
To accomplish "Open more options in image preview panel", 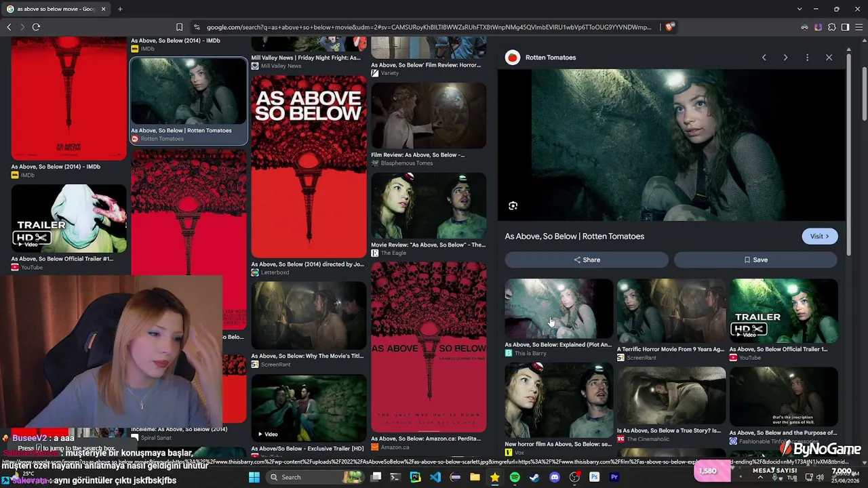I will tap(807, 58).
